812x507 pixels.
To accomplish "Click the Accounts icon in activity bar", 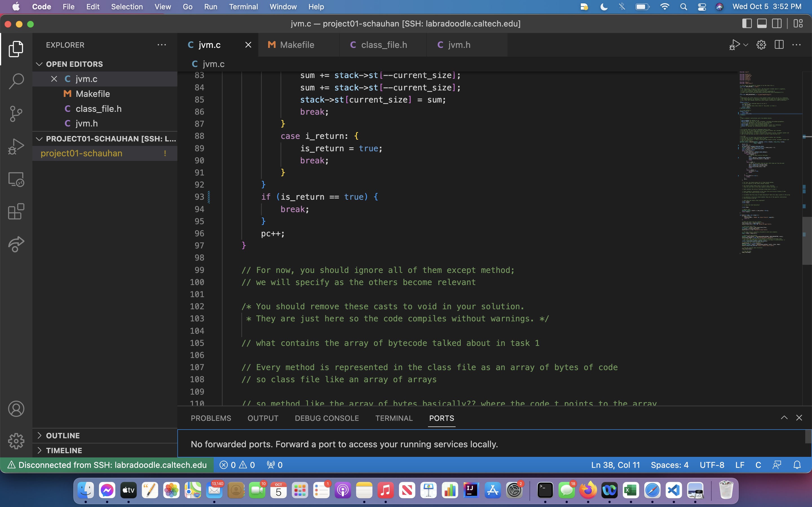I will pos(16,409).
